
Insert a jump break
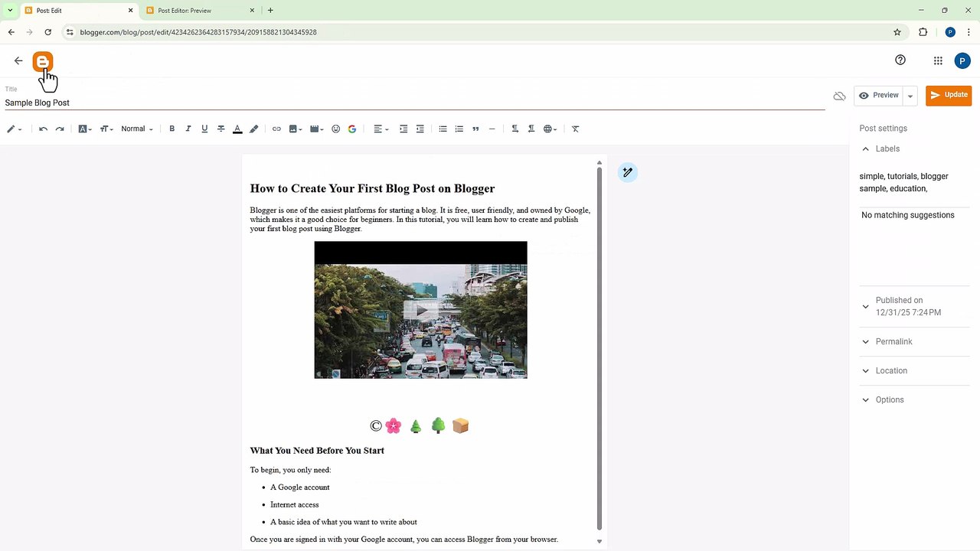(x=492, y=129)
